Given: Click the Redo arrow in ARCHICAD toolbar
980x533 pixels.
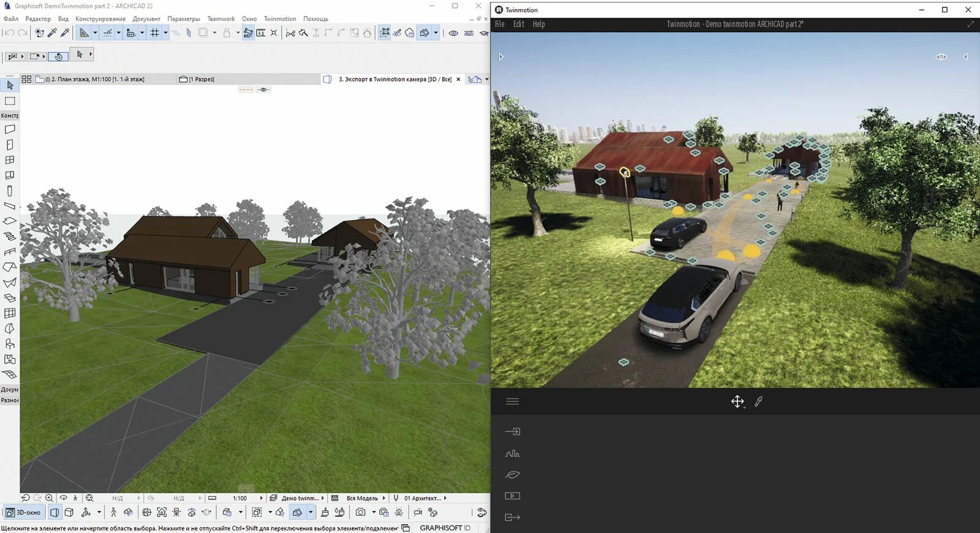Looking at the screenshot, I should pyautogui.click(x=23, y=33).
